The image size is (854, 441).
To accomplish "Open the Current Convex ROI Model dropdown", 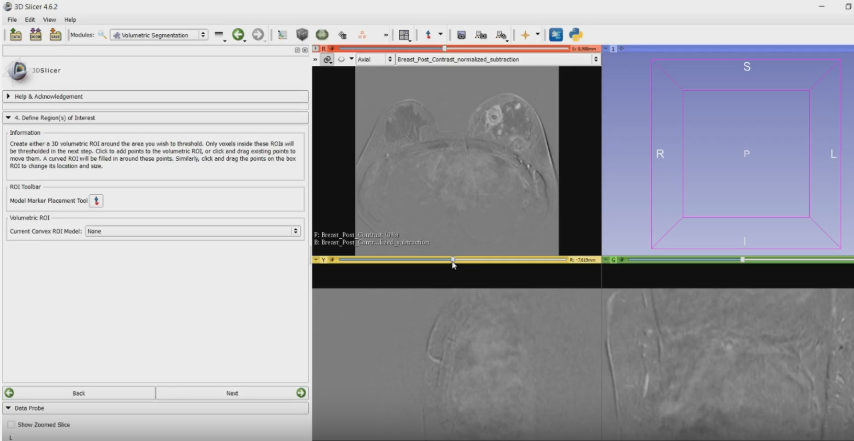I will point(192,231).
